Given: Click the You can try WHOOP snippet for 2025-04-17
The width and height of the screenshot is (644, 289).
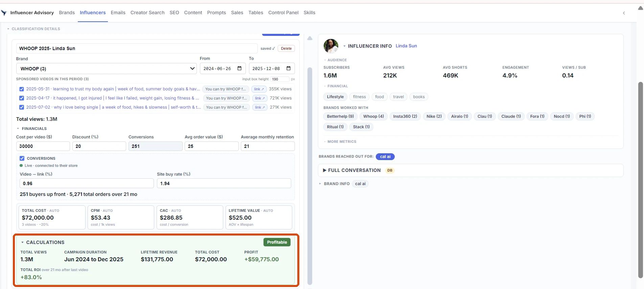Looking at the screenshot, I should [x=226, y=98].
